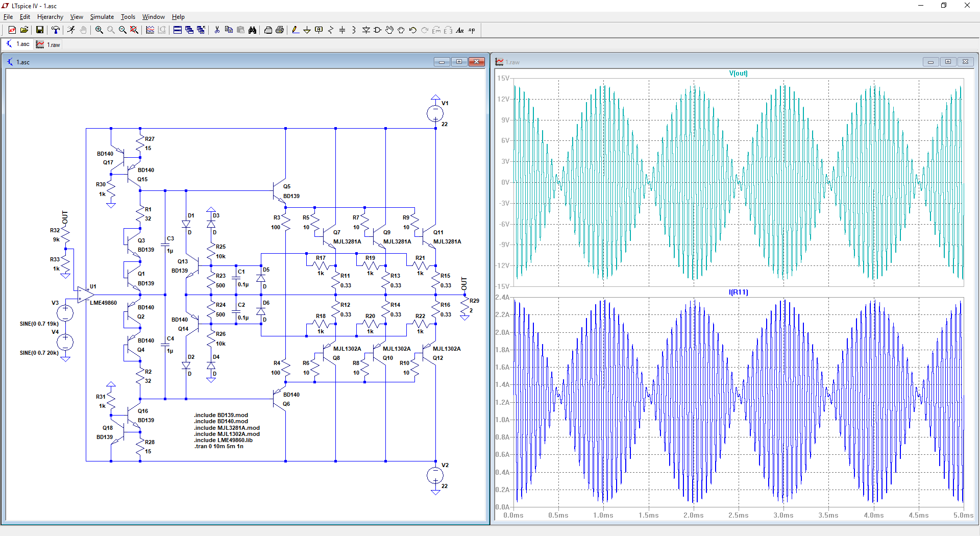Click the R29 load resistor label

pyautogui.click(x=475, y=301)
